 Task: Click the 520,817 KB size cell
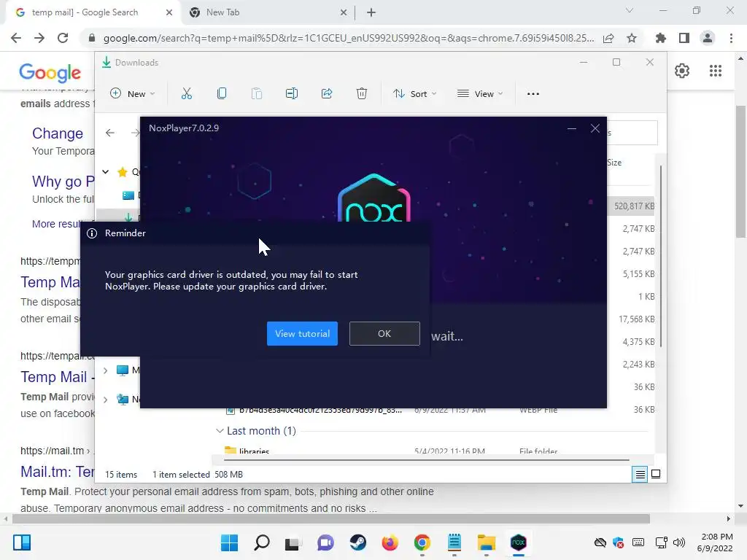(x=634, y=206)
